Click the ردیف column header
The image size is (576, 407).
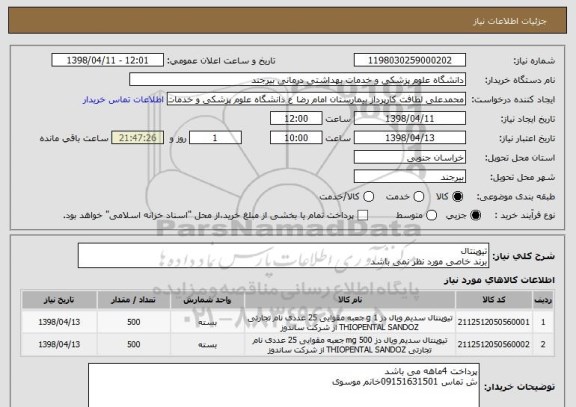pyautogui.click(x=543, y=300)
